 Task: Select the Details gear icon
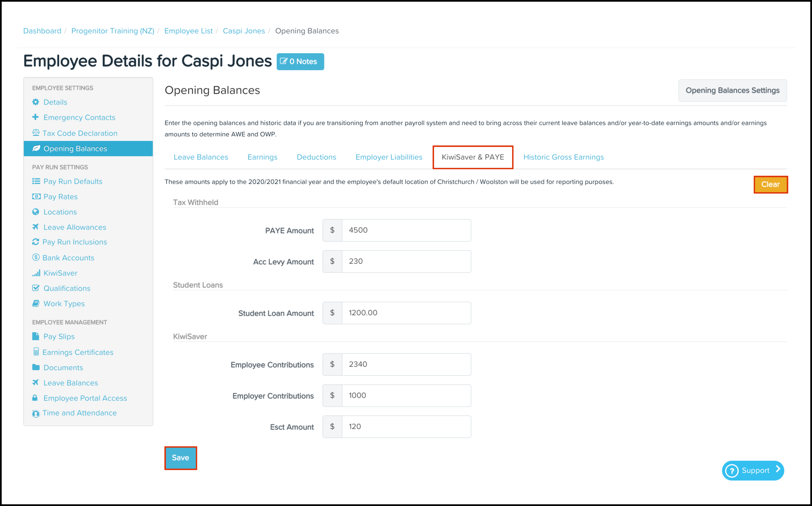(x=36, y=102)
